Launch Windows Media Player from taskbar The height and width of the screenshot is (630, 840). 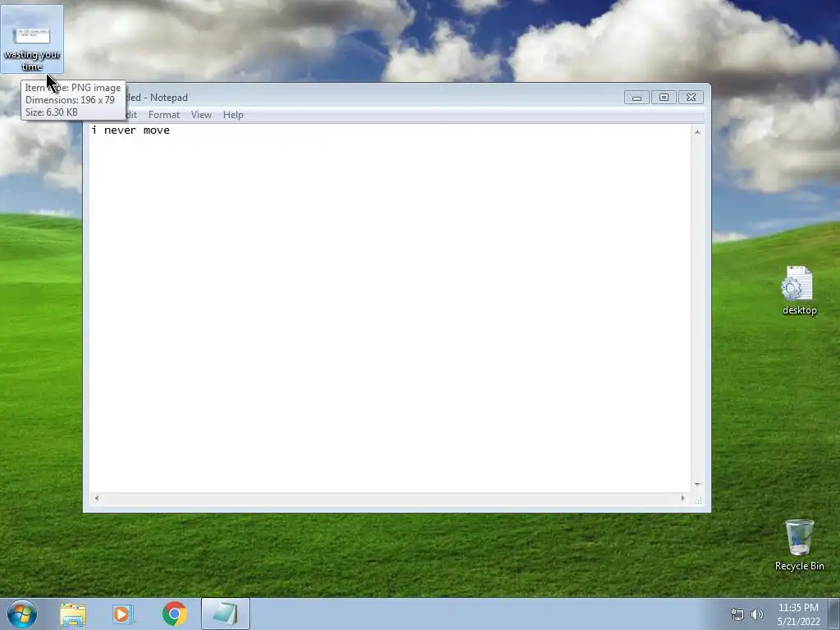123,614
